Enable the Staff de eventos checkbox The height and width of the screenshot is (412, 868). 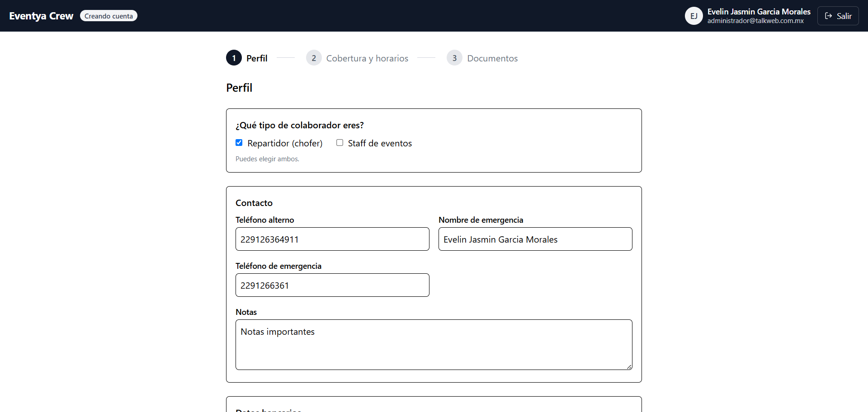point(340,142)
